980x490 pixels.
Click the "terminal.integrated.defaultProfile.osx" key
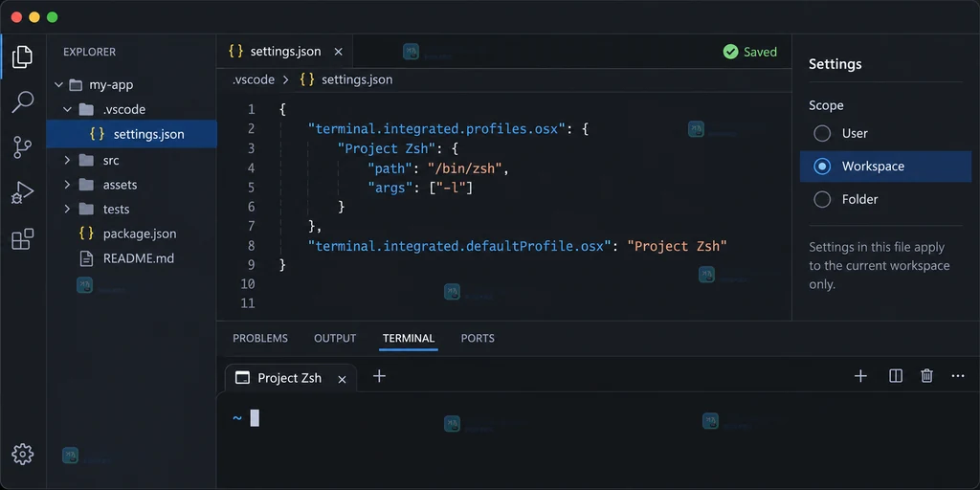coord(458,246)
